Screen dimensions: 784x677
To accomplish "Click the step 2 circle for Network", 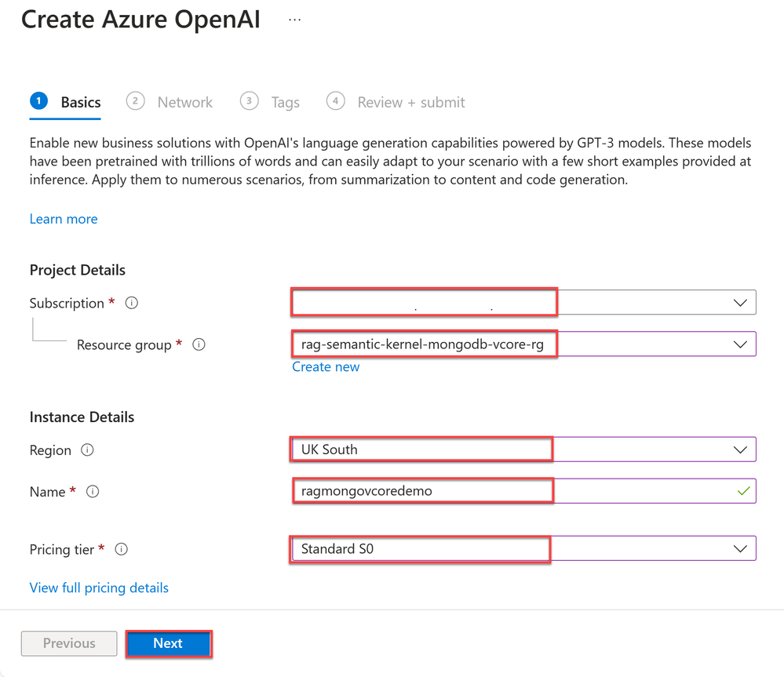I will 135,100.
